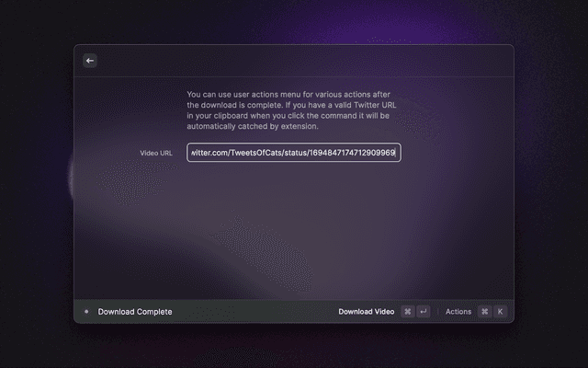This screenshot has width=588, height=368.
Task: Click the 'automatically catched by extension' text line
Action: pos(253,127)
